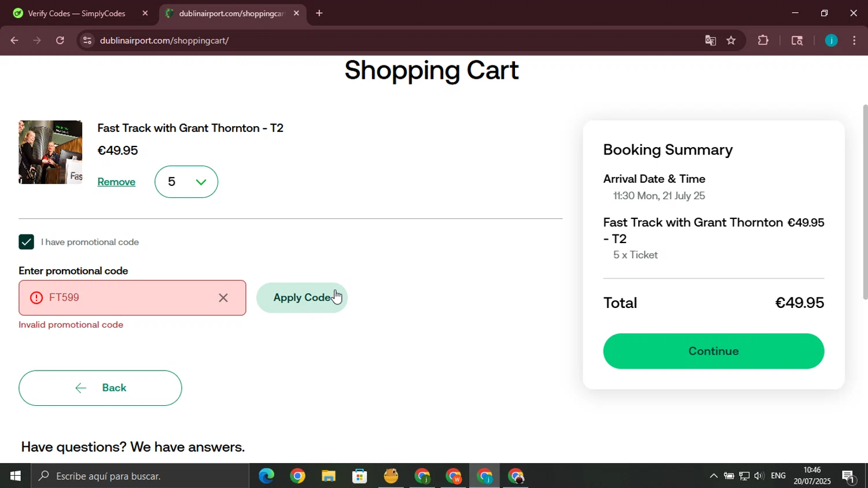Click the address bar URL

[164, 41]
